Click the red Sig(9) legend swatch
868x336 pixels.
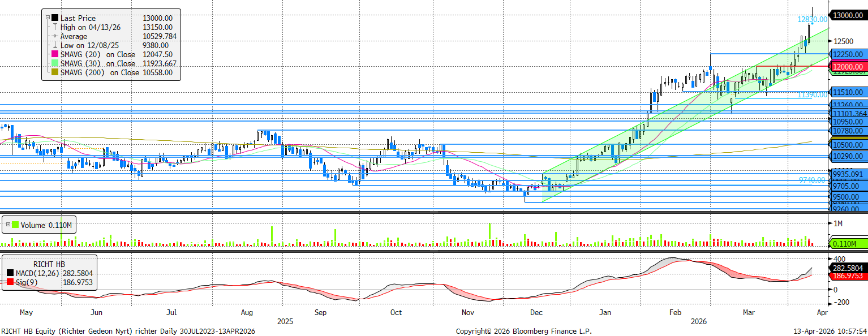click(11, 283)
